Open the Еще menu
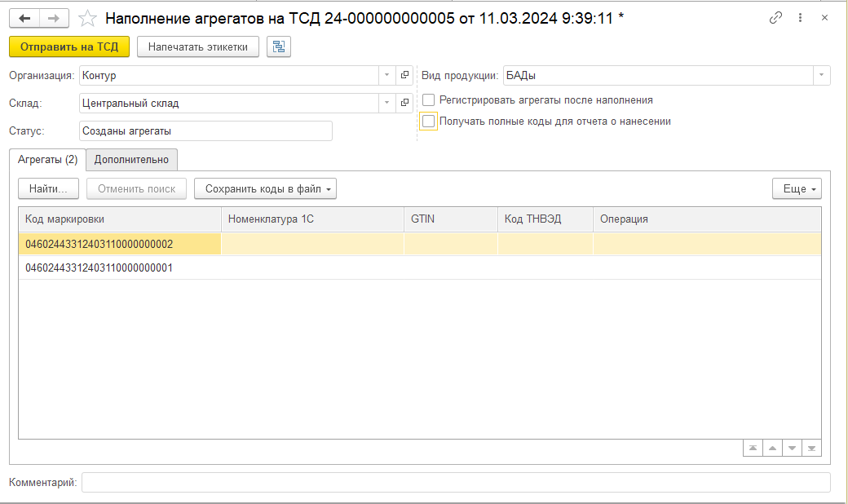 click(x=797, y=188)
